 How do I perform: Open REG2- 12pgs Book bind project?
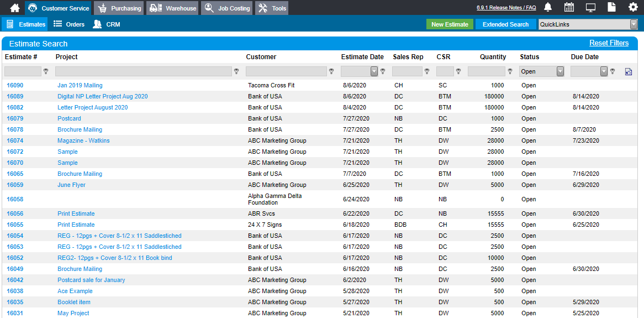pyautogui.click(x=114, y=258)
